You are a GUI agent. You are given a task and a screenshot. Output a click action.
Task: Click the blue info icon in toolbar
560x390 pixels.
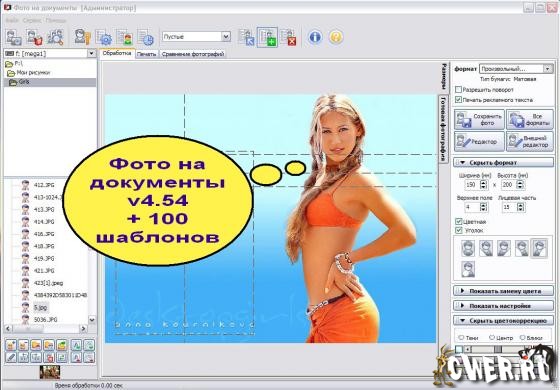(x=315, y=37)
